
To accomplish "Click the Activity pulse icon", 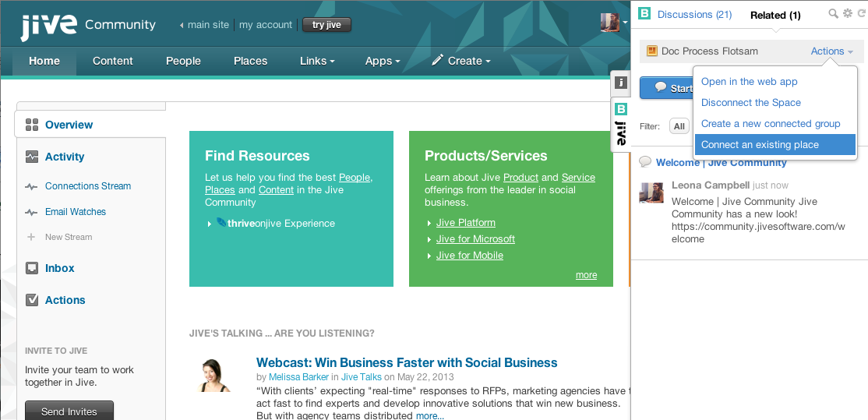I will tap(31, 157).
